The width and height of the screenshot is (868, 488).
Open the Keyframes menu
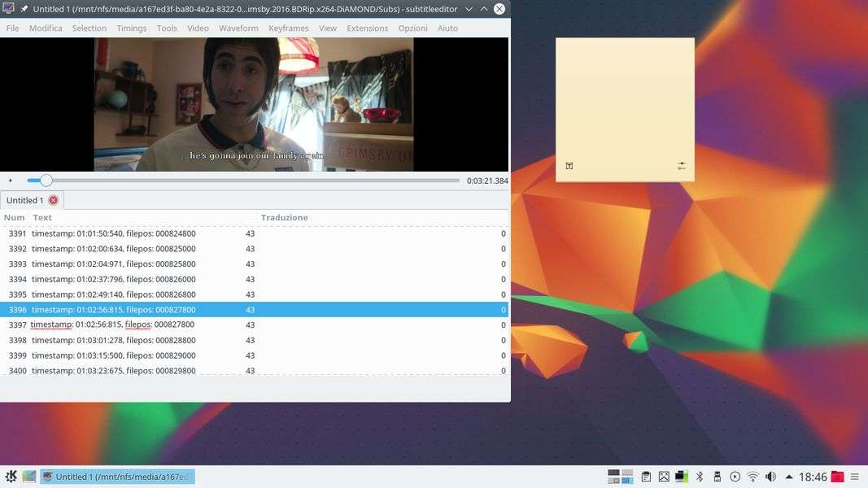coord(289,28)
